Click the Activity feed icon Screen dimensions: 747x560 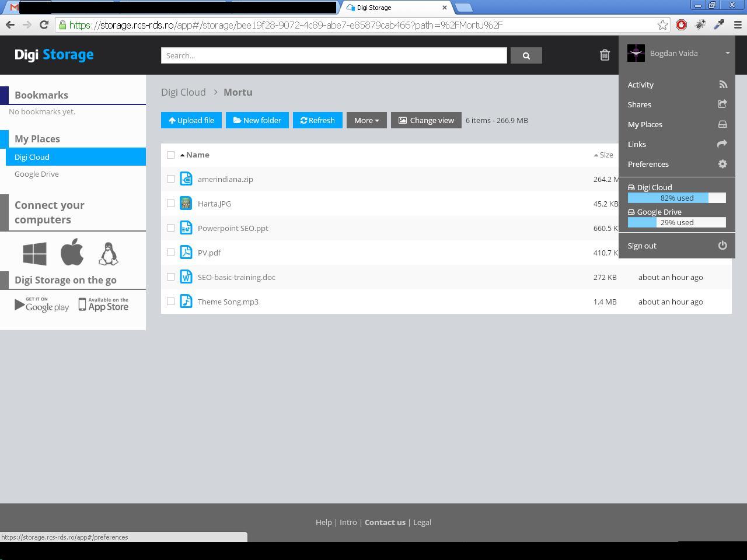[x=723, y=85]
